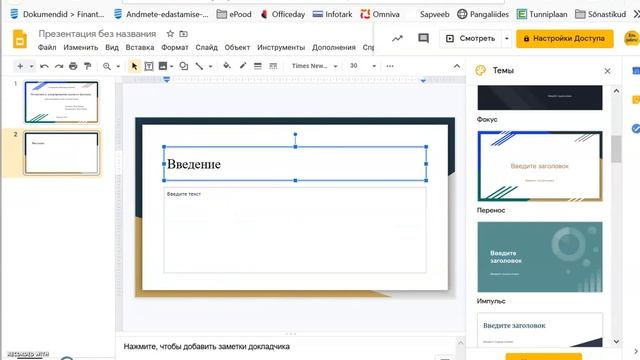Screen dimensions: 640x360
Task: Select slide 2 thumbnail
Action: (61, 153)
